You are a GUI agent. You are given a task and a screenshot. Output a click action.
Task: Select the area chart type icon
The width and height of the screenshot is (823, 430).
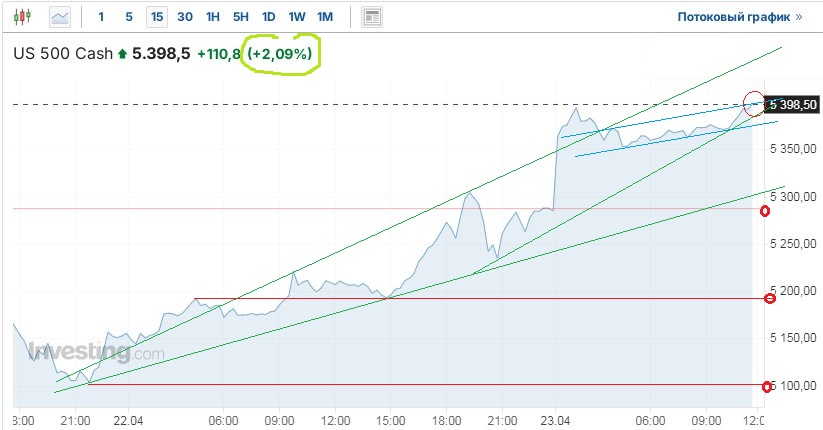click(x=60, y=17)
